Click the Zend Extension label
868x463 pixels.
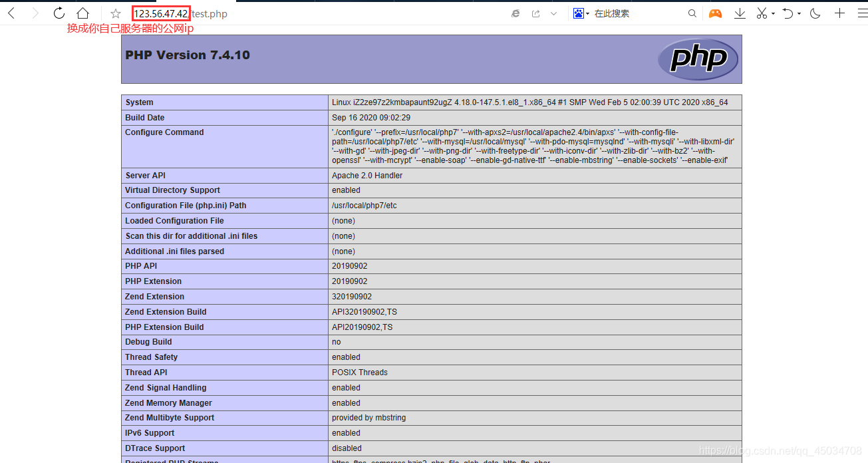(154, 297)
